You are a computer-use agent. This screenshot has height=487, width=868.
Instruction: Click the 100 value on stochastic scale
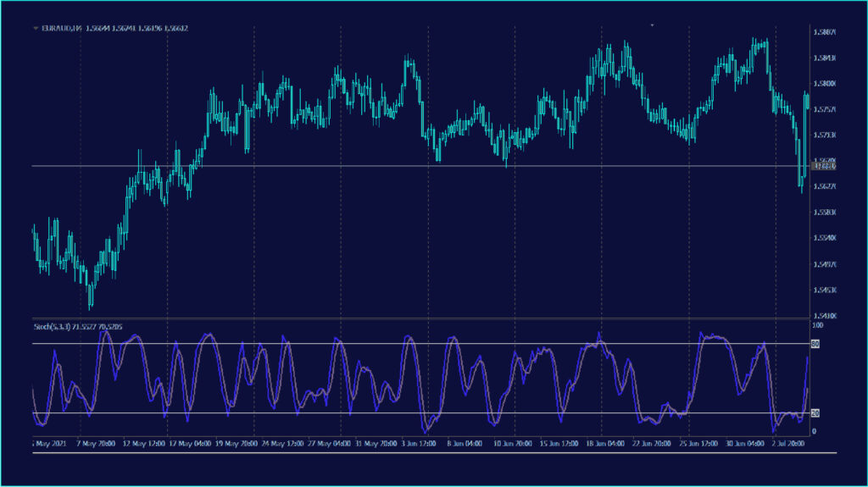[818, 325]
